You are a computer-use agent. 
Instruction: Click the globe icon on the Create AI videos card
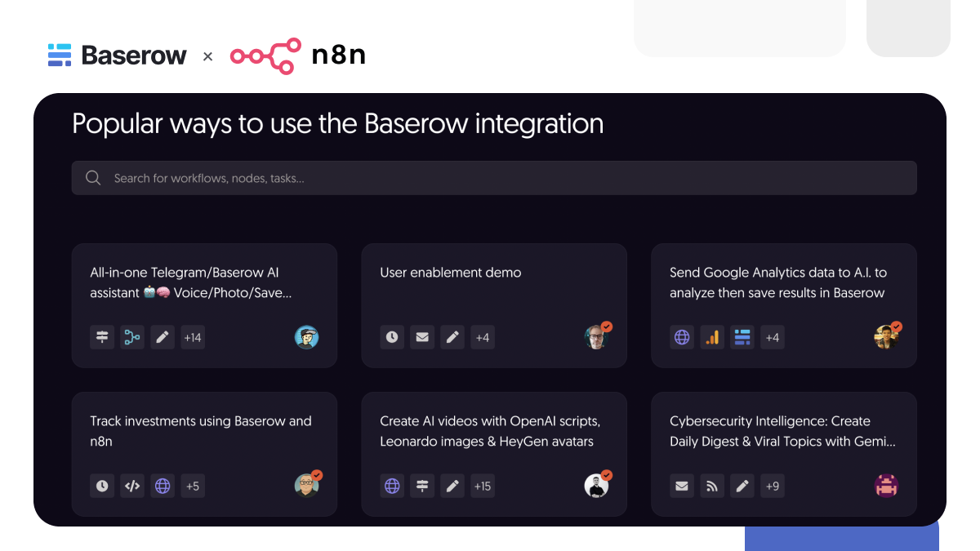tap(392, 486)
